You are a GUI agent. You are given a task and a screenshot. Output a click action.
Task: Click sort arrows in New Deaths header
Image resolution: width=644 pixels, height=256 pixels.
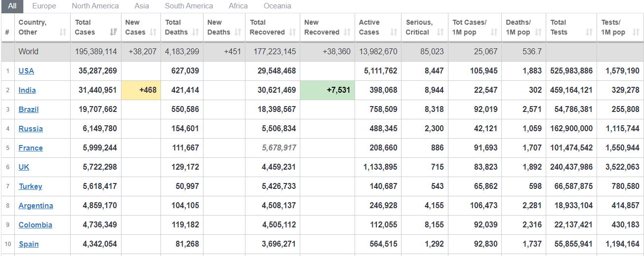[238, 32]
